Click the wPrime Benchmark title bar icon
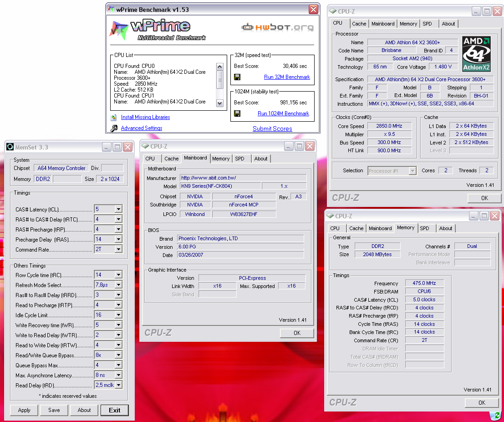 coord(111,9)
